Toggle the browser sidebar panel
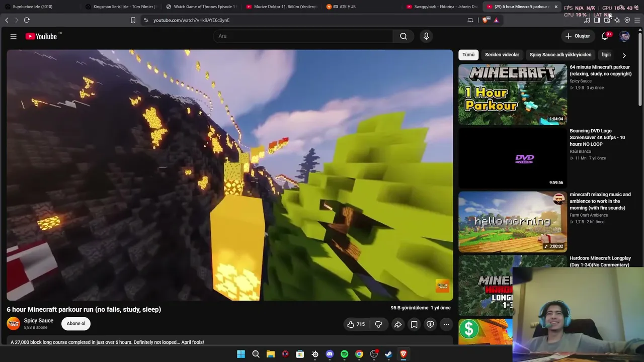 click(x=597, y=20)
